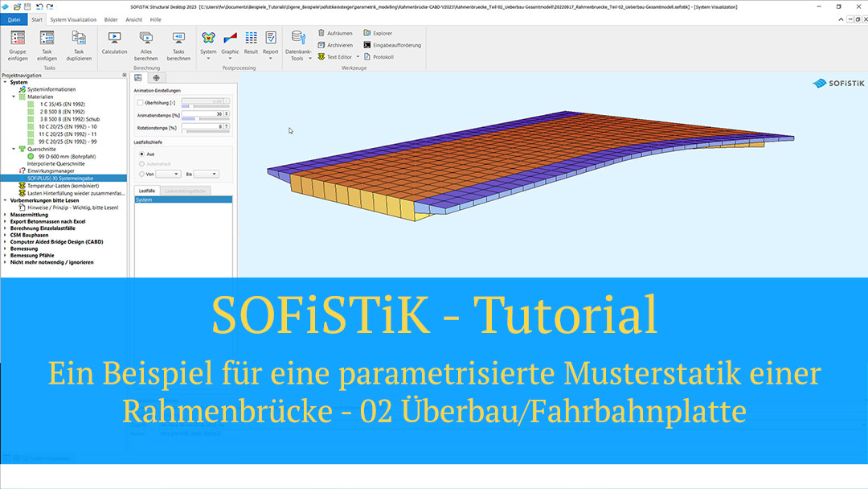Open the Bis load case dropdown
Image resolution: width=868 pixels, height=489 pixels.
point(206,174)
